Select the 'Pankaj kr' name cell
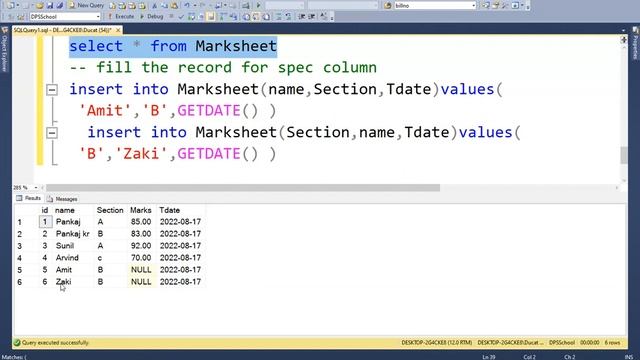640x360 pixels. click(x=73, y=234)
